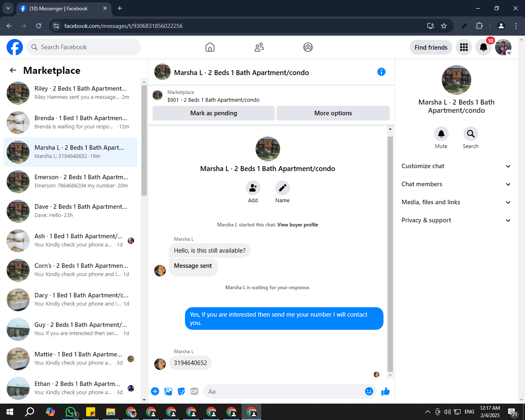The image size is (525, 420).
Task: Send a like with the thumbs-up icon
Action: (x=386, y=391)
